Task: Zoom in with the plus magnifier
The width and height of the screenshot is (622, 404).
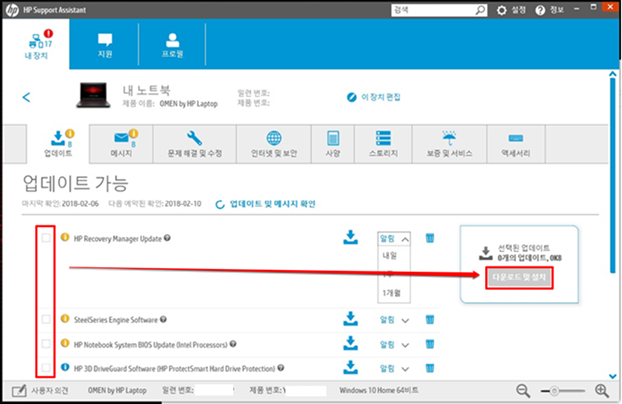Action: click(602, 391)
